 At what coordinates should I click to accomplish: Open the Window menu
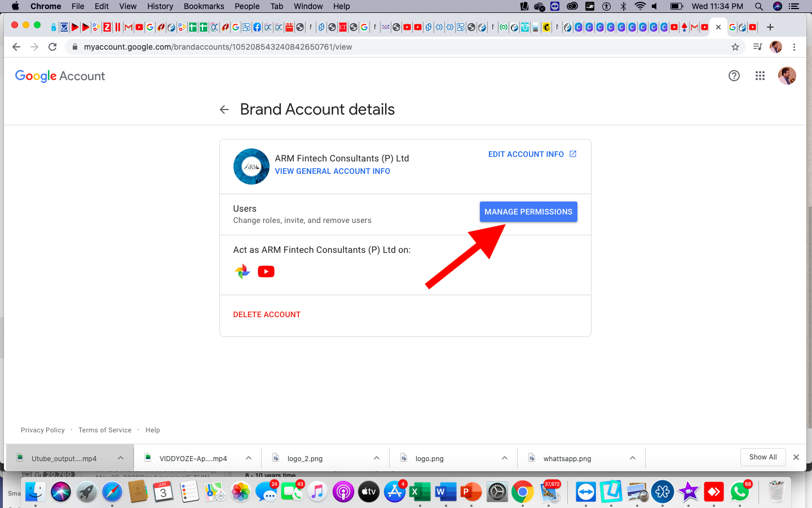pos(308,6)
